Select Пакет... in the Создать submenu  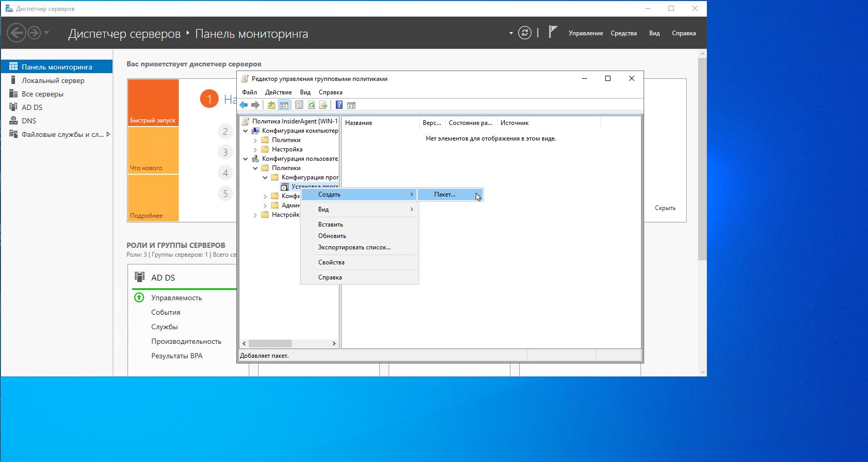pyautogui.click(x=445, y=194)
